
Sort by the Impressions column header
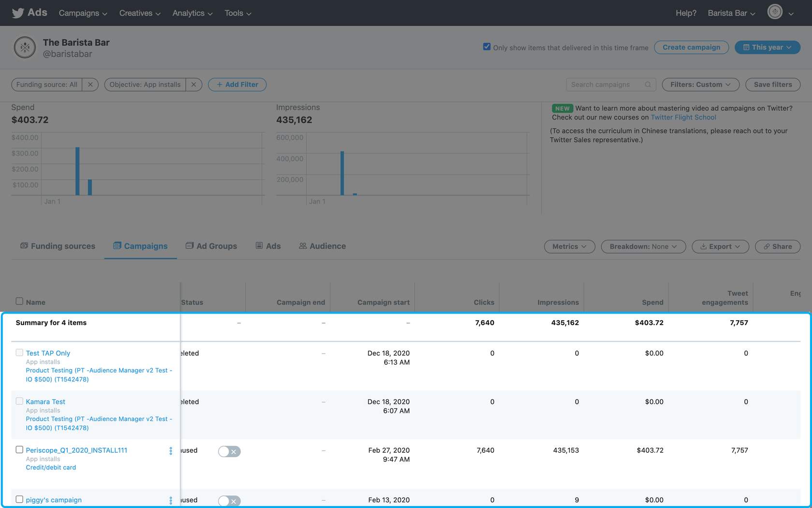(x=558, y=302)
